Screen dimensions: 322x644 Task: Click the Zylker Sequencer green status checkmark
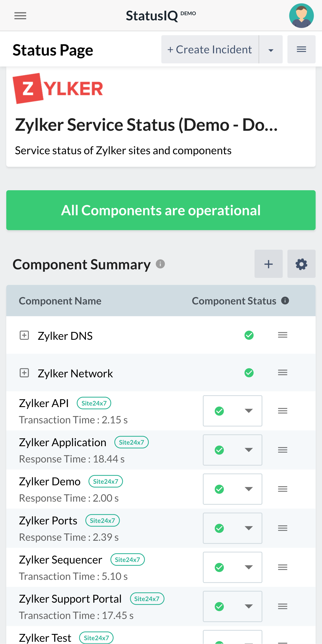point(219,568)
